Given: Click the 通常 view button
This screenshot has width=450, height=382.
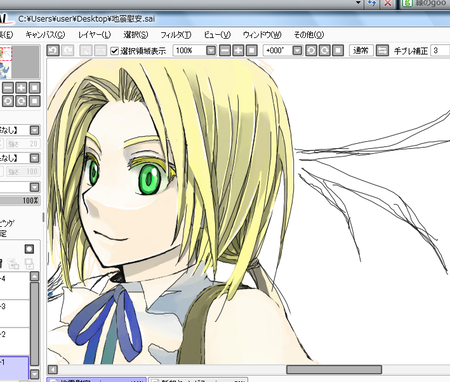Looking at the screenshot, I should [x=361, y=50].
